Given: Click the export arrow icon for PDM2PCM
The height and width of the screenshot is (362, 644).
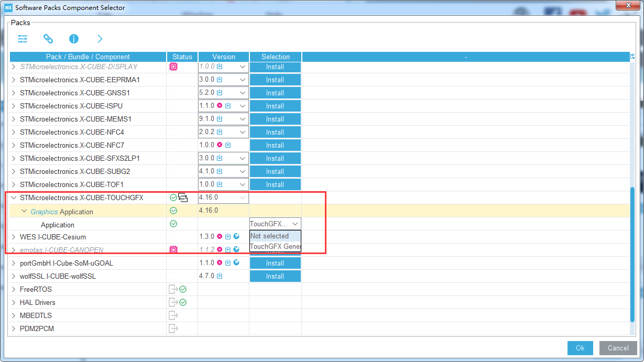Looking at the screenshot, I should coord(173,328).
